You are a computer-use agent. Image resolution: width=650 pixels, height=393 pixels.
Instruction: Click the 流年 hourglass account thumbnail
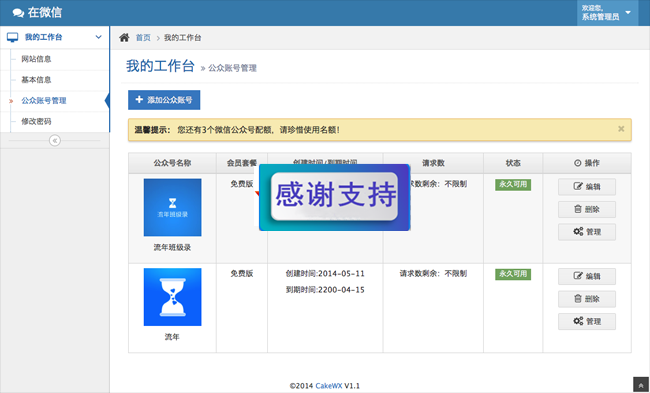point(172,297)
